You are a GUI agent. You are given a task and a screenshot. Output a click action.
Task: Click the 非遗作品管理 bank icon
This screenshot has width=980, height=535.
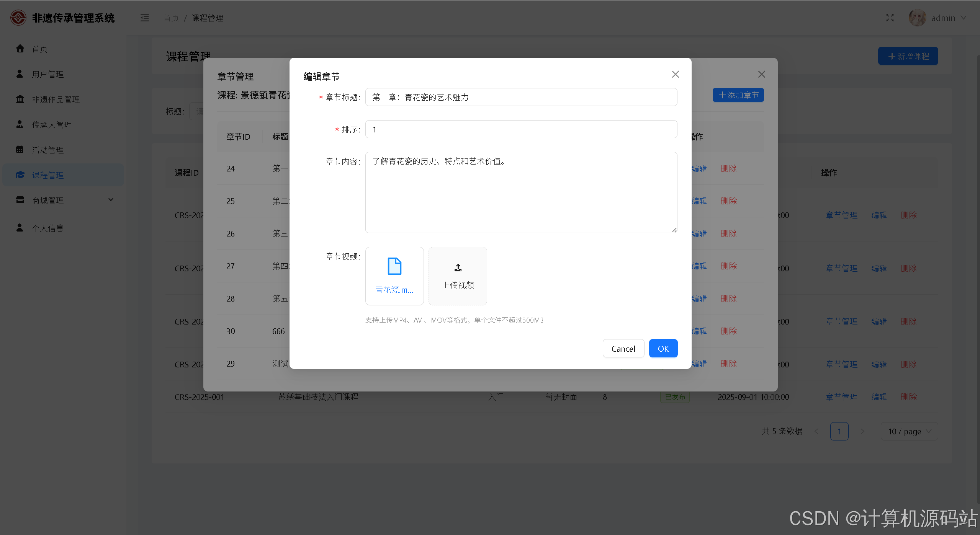[x=20, y=99]
